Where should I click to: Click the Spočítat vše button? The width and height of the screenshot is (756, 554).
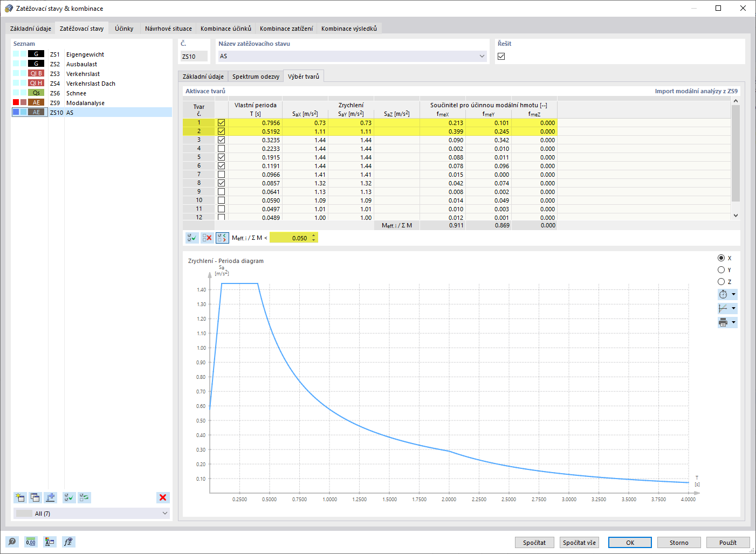[579, 543]
